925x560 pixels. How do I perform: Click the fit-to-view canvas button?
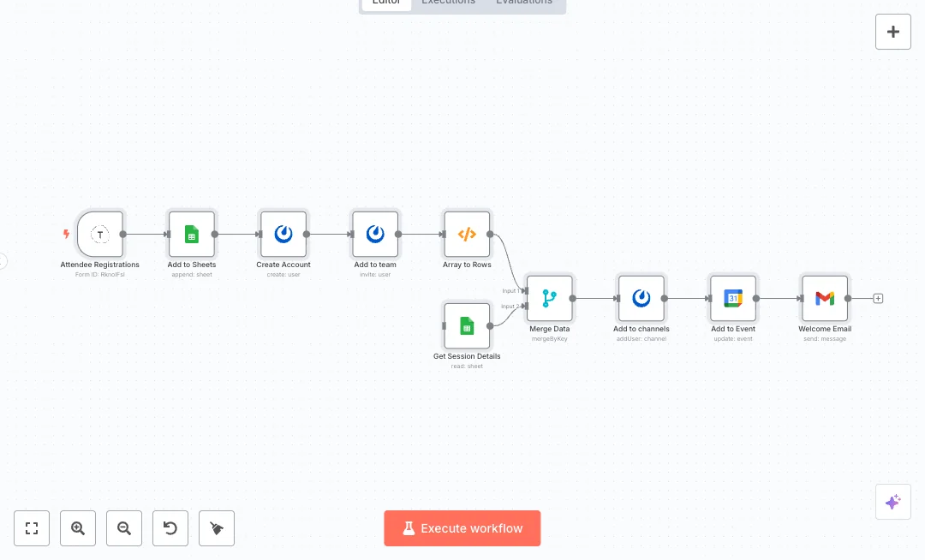click(32, 528)
